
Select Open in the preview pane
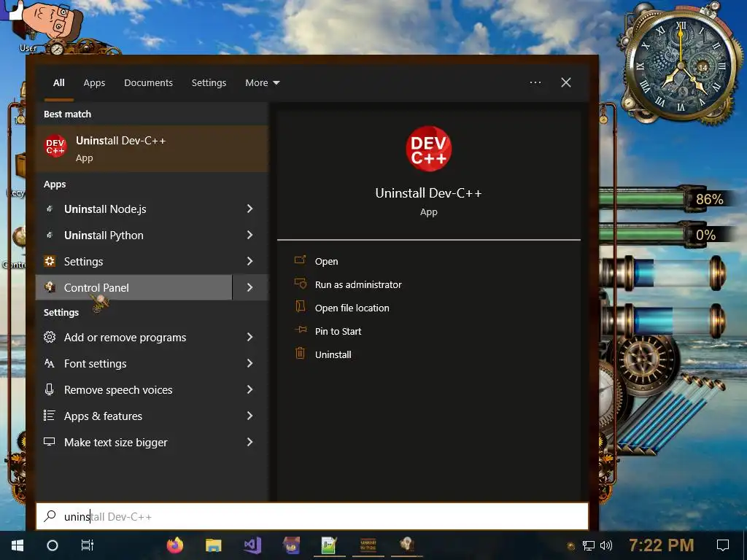click(x=326, y=262)
